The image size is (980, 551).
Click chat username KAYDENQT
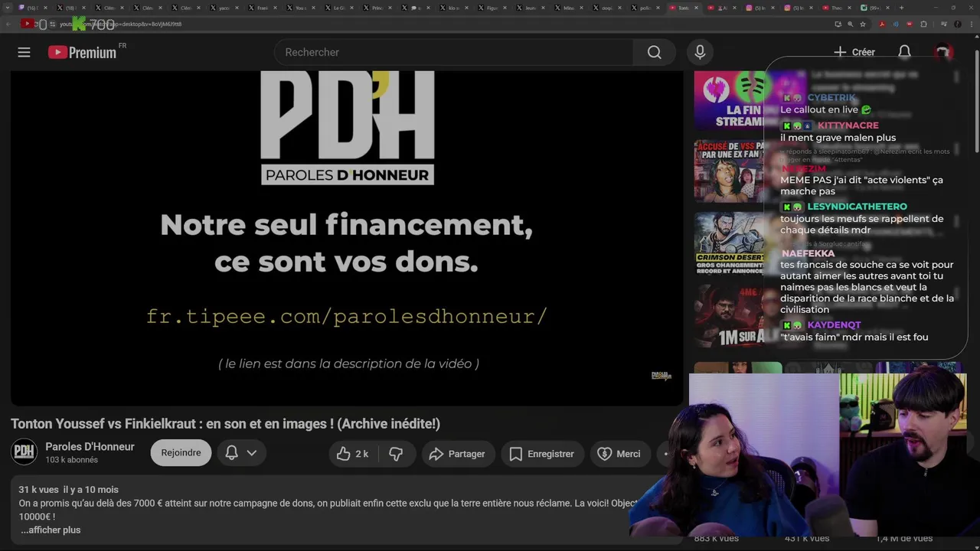click(835, 325)
